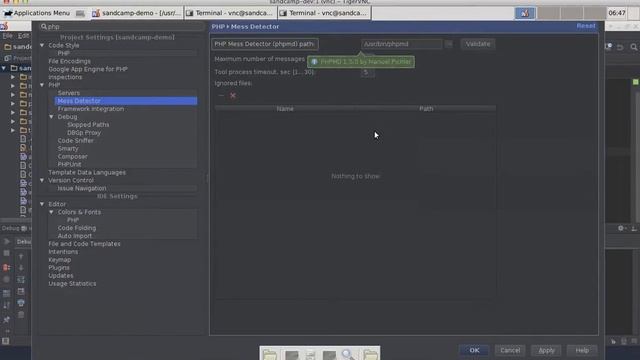Screen dimensions: 640x360
Task: Select Mess Detector in settings tree
Action: 126,101
